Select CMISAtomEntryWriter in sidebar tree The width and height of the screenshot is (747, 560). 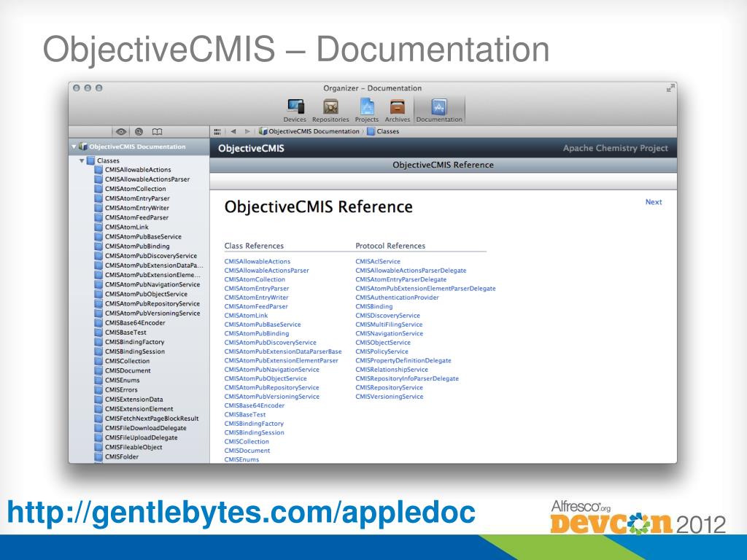tap(132, 208)
